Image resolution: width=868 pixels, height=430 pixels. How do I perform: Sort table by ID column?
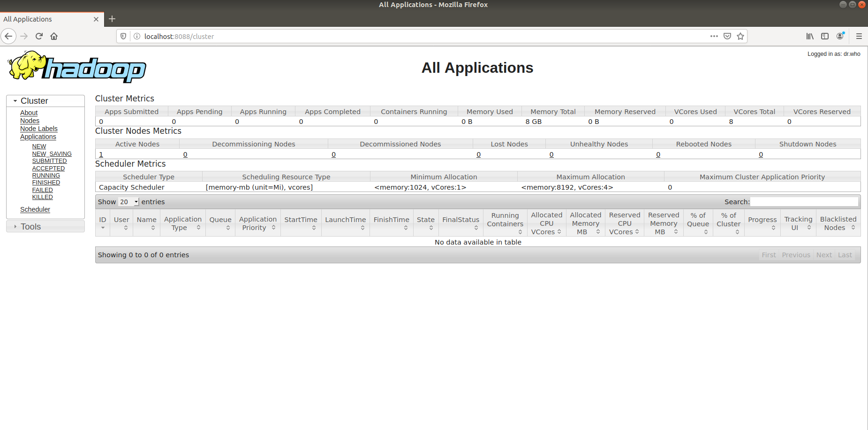click(x=103, y=223)
